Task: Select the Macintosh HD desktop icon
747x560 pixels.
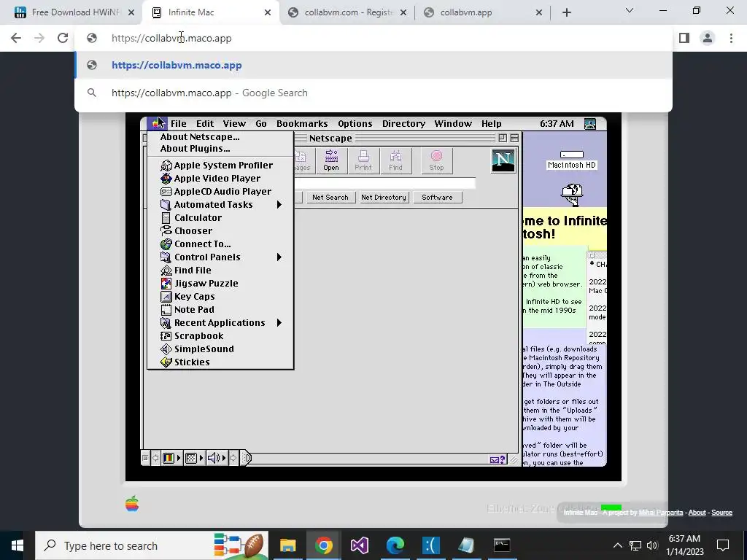Action: 572,160
